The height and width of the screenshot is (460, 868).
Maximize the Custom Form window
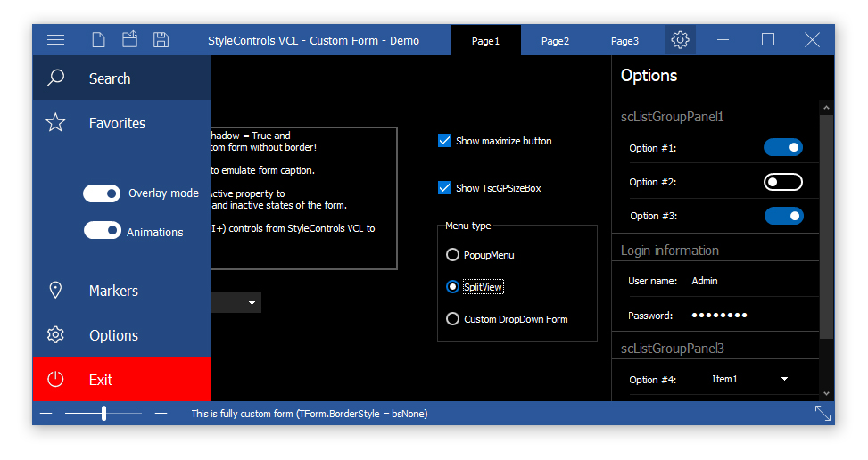click(x=768, y=39)
